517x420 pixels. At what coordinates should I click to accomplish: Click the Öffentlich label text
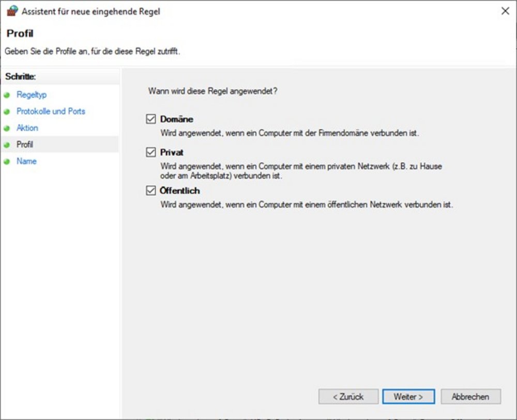[180, 191]
